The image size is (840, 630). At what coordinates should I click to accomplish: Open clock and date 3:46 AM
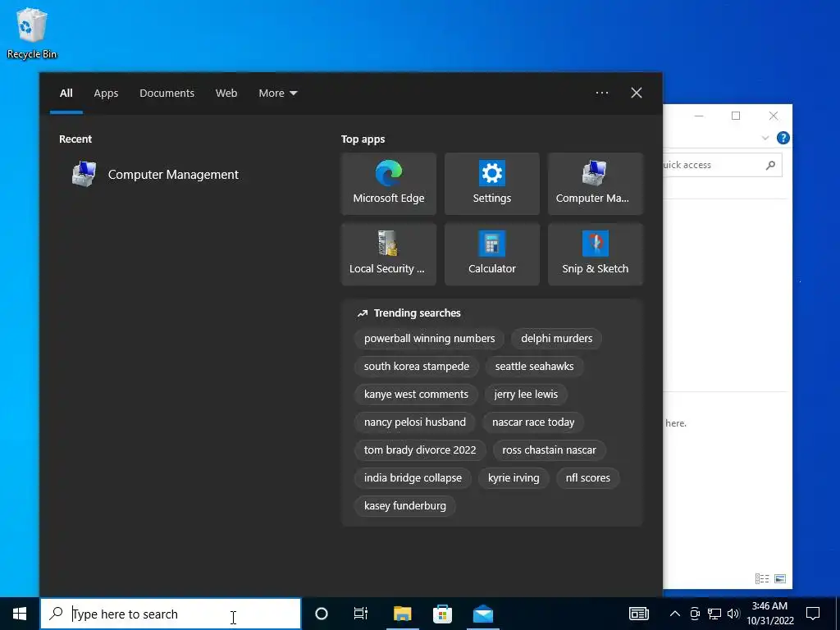tap(770, 614)
